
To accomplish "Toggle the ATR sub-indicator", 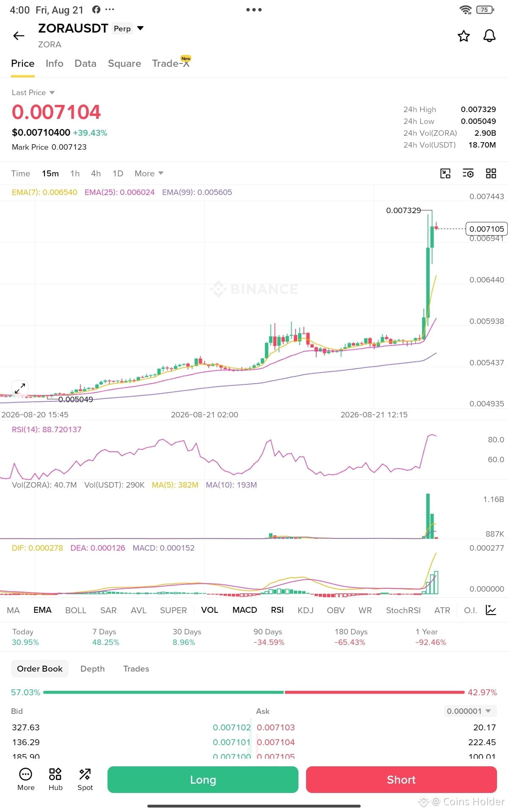I will coord(442,610).
